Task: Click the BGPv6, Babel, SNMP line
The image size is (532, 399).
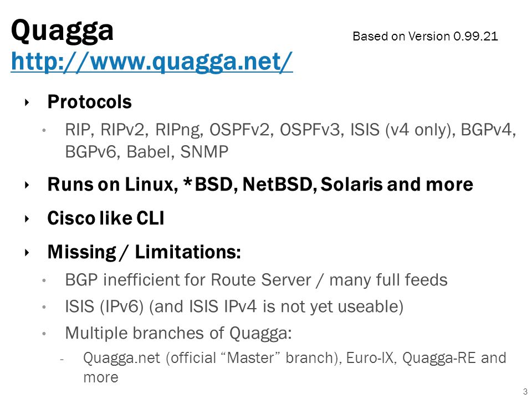Action: [x=146, y=152]
